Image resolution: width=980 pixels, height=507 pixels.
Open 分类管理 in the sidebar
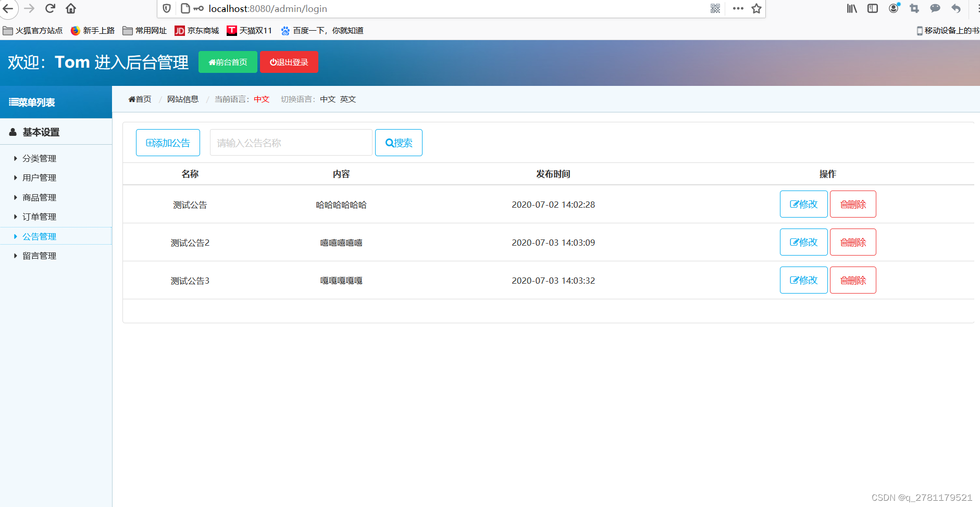coord(39,158)
